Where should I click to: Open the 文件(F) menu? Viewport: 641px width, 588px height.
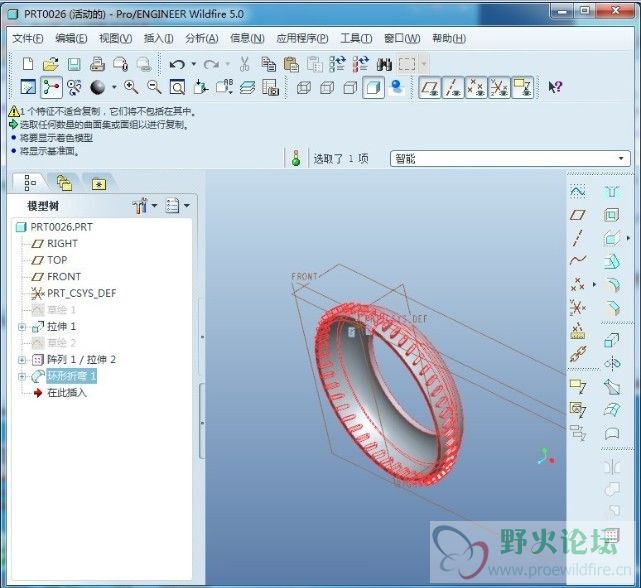coord(28,38)
